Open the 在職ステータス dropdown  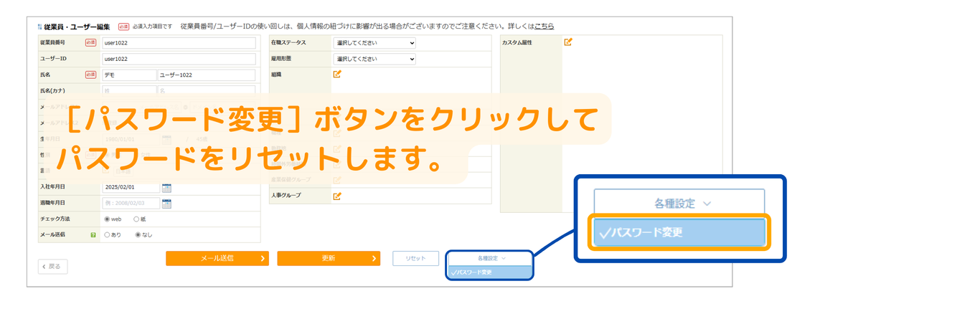click(x=374, y=43)
